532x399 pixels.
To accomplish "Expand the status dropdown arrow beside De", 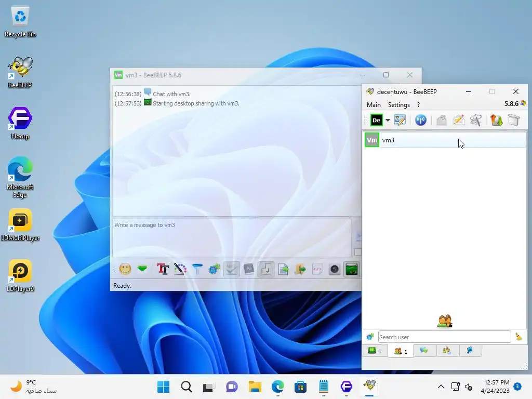I will pyautogui.click(x=388, y=120).
